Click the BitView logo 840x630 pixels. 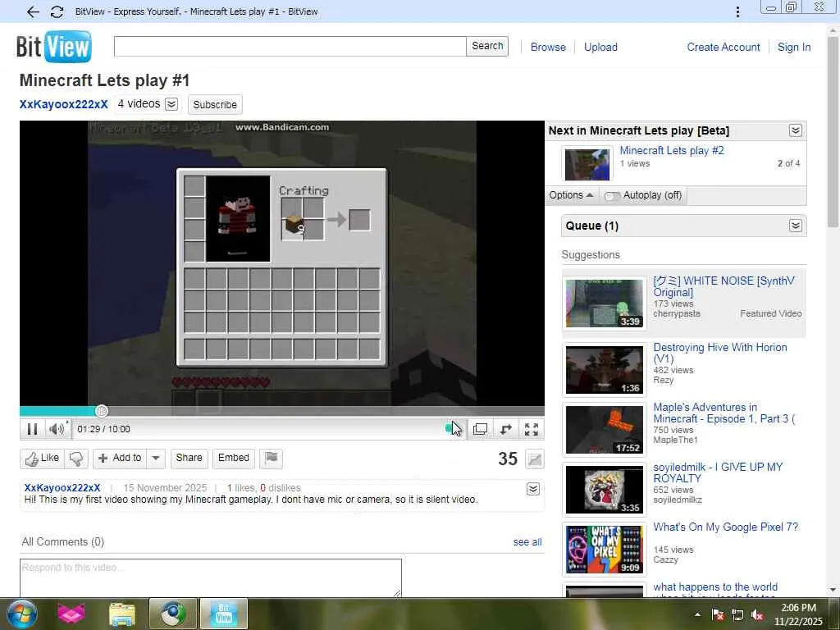tap(53, 47)
